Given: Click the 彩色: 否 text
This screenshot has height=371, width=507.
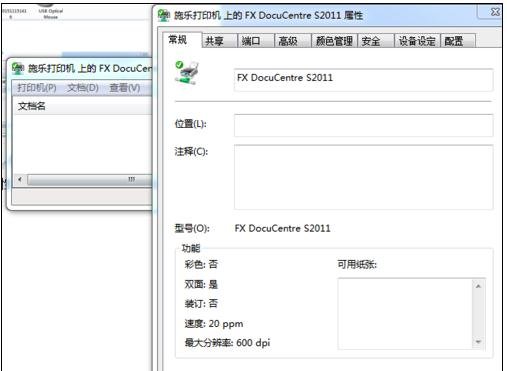Looking at the screenshot, I should coord(201,265).
